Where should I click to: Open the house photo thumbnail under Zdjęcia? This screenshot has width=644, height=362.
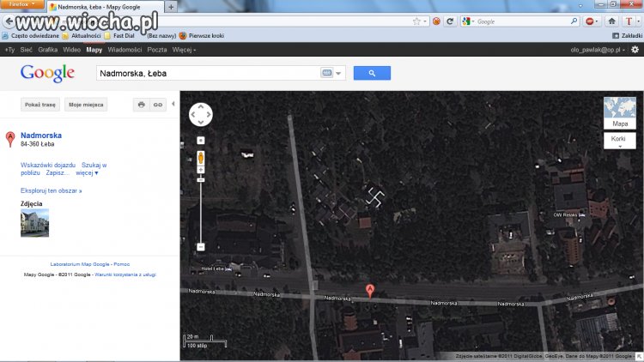pos(34,223)
